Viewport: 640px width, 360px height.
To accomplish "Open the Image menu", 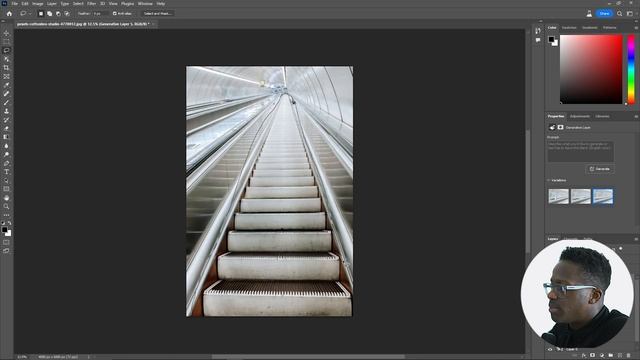I will tap(38, 3).
